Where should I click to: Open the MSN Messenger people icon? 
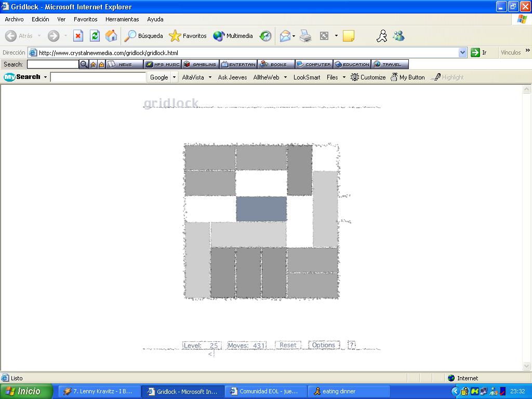click(399, 36)
